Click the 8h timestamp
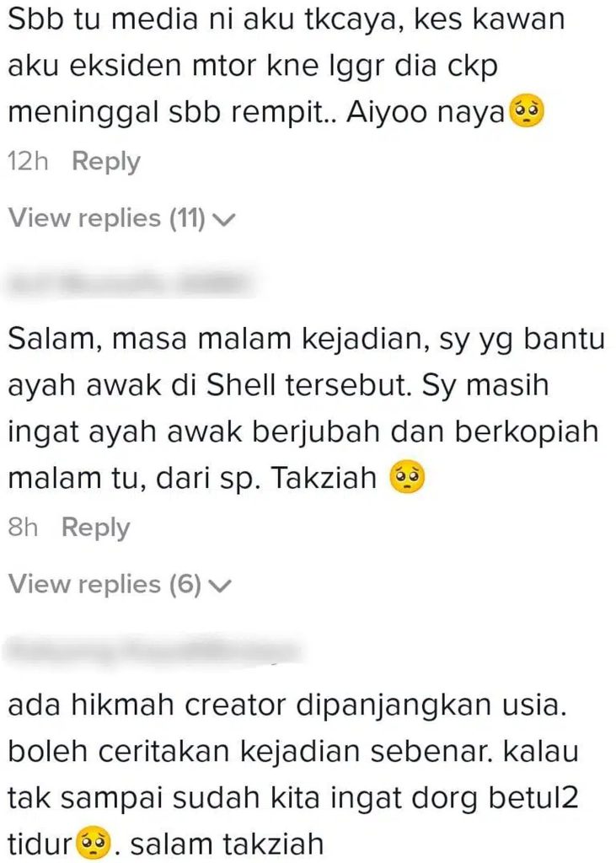The image size is (616, 863). 23,528
